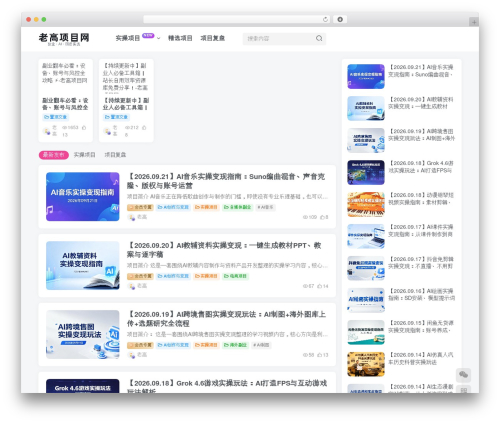This screenshot has width=500, height=423.
Task: Click the dark circular extension icon beside address bar
Action: 340,19
